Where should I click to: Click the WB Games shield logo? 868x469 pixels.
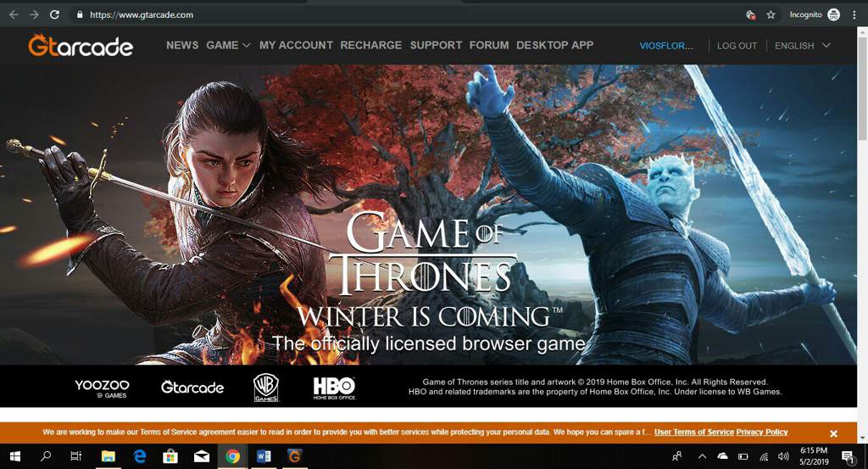[265, 387]
